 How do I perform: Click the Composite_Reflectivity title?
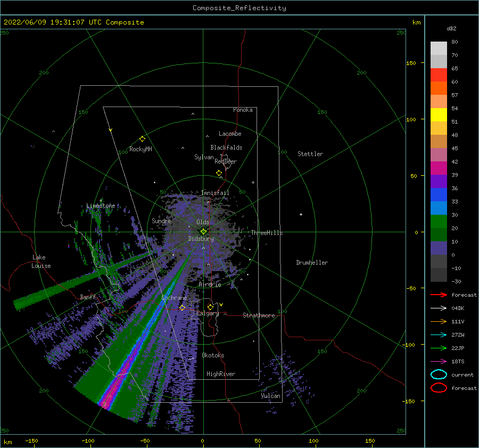pos(240,8)
